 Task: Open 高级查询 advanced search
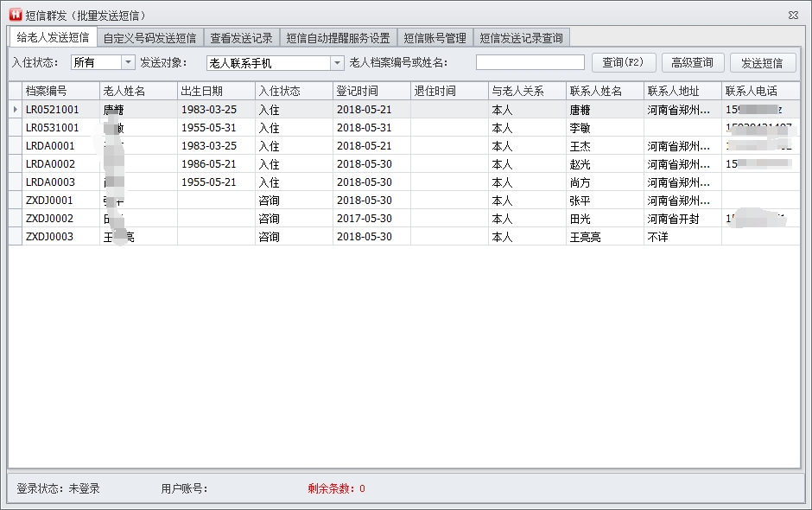(692, 62)
